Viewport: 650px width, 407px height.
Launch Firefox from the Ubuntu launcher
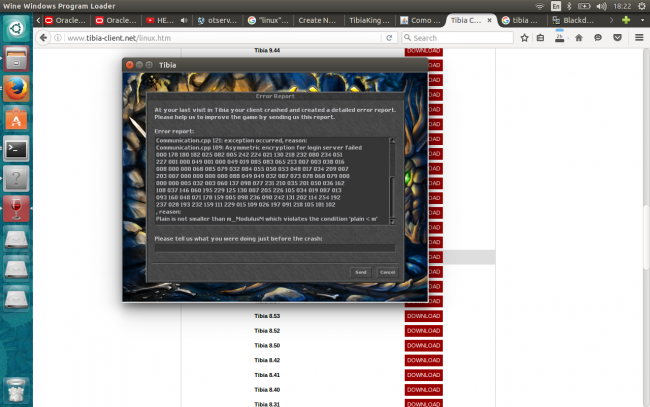point(16,89)
